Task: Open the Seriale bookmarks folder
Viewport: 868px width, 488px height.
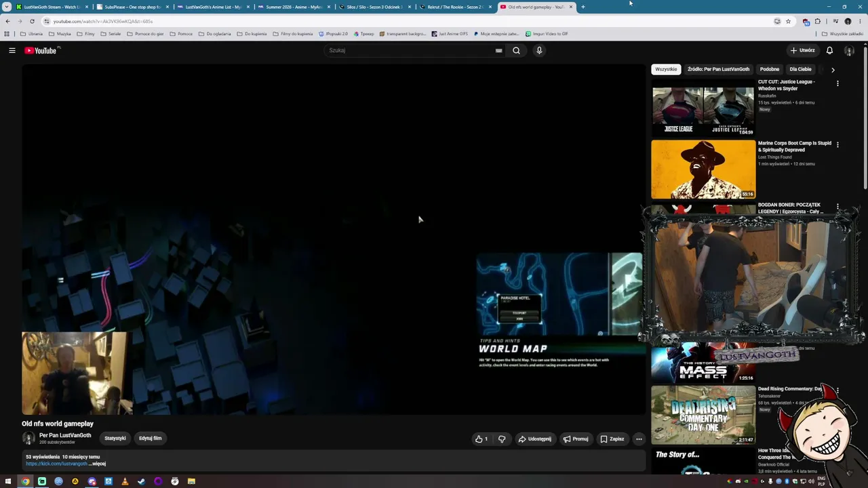Action: click(x=111, y=34)
